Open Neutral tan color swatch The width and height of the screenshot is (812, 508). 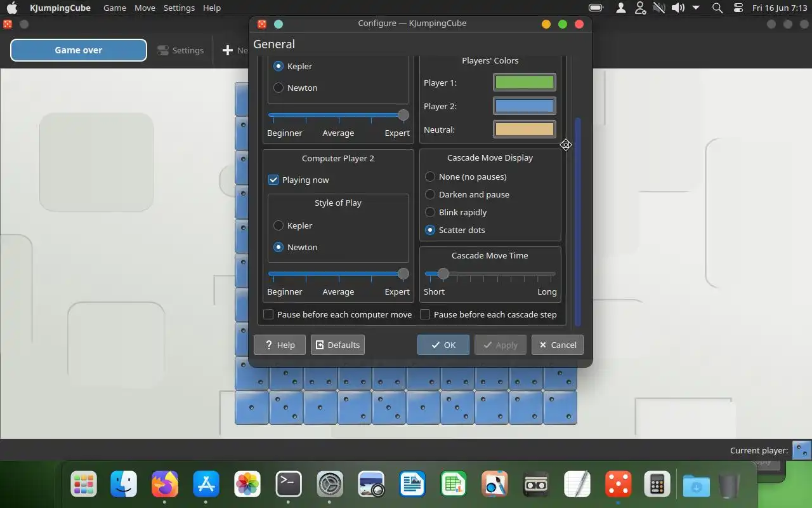tap(525, 130)
